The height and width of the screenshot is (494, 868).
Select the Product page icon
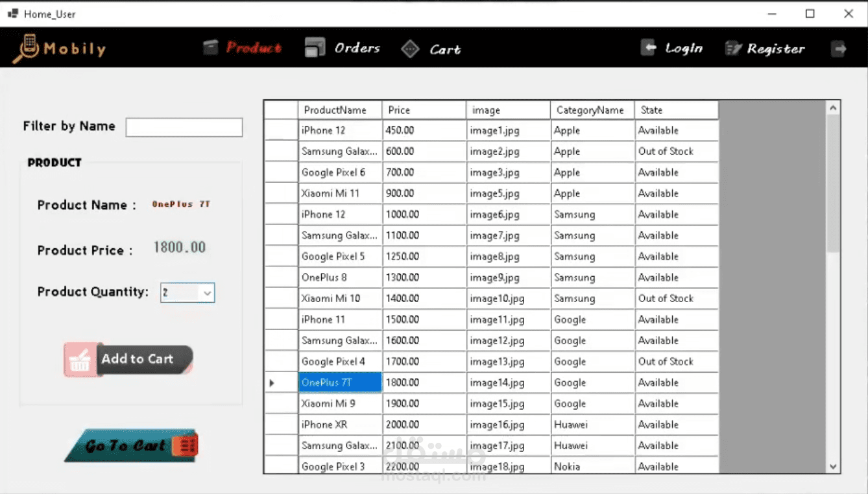(211, 47)
